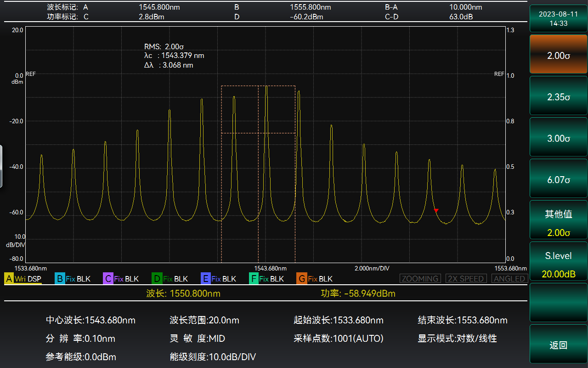Select trace C purple icon

tap(108, 279)
